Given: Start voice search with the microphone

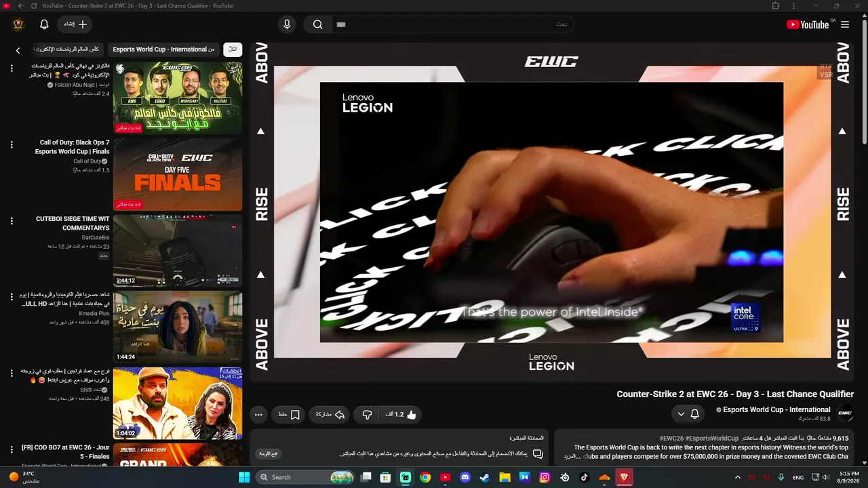Looking at the screenshot, I should point(287,24).
